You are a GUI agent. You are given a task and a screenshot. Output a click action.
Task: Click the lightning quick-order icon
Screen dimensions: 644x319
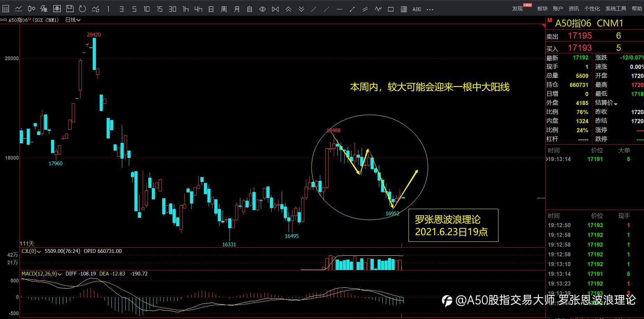pyautogui.click(x=44, y=9)
